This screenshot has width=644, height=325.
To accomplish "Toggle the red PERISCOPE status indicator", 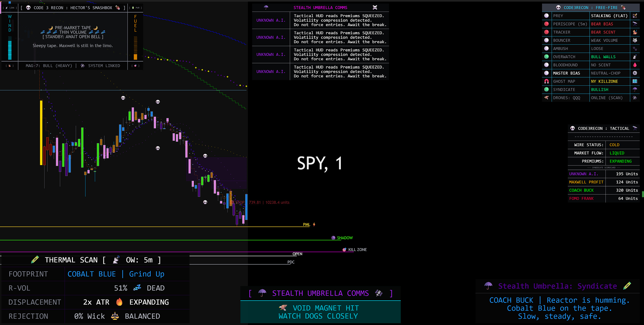I will click(546, 24).
